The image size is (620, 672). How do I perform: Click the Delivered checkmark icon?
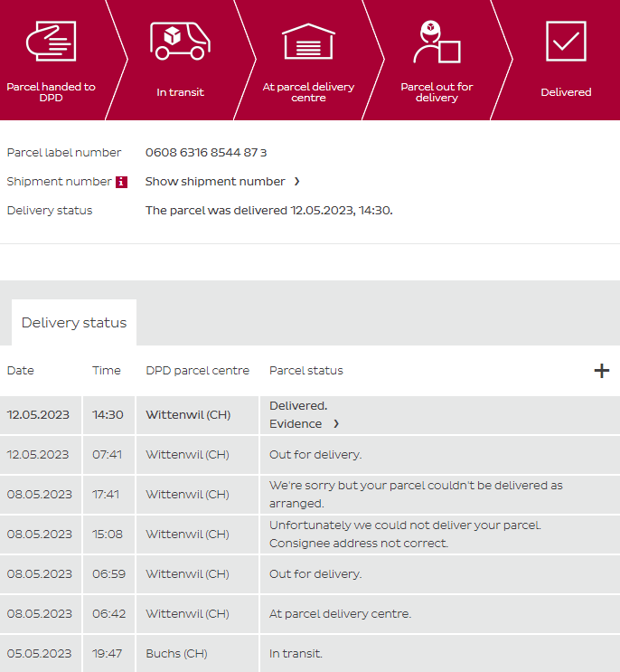point(566,41)
